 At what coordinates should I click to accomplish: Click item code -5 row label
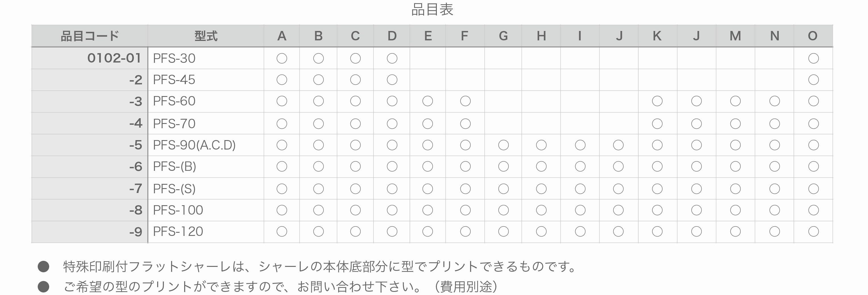(136, 145)
